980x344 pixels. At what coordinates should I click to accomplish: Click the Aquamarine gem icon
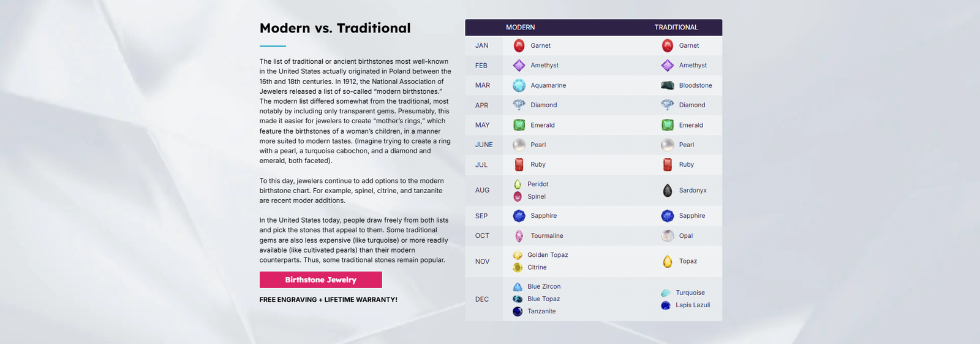point(519,85)
